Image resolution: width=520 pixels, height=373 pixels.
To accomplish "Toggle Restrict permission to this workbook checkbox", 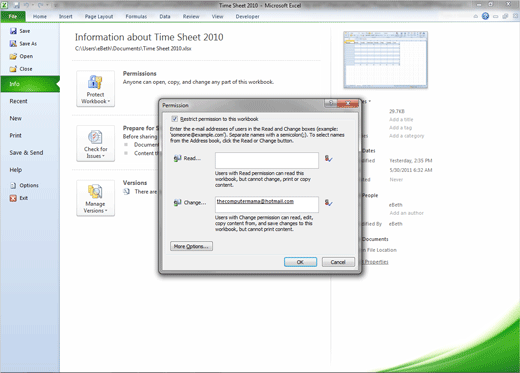I will click(x=174, y=119).
